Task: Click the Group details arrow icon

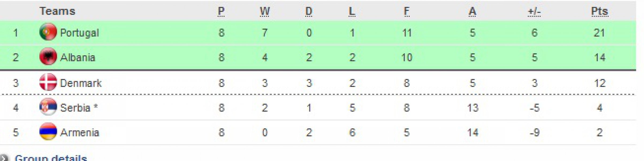Action: (x=4, y=158)
